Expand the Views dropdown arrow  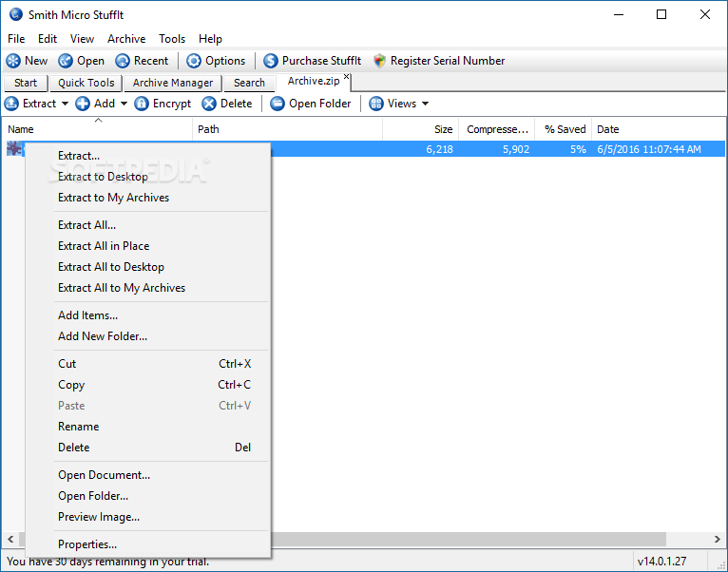[x=425, y=104]
